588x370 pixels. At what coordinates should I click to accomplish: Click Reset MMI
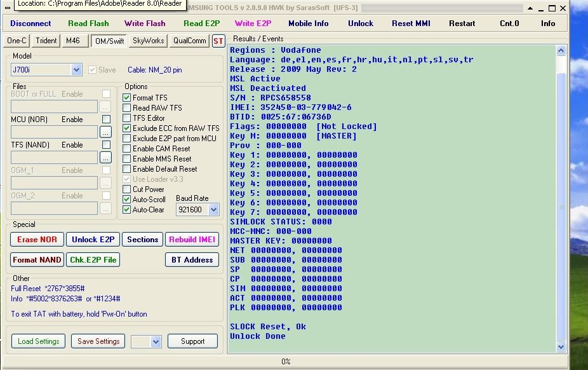click(411, 24)
